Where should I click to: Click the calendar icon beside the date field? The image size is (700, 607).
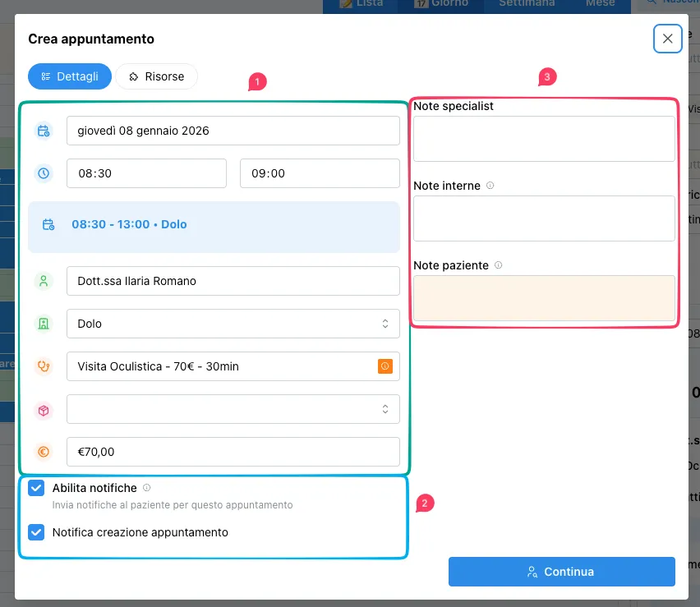(44, 131)
